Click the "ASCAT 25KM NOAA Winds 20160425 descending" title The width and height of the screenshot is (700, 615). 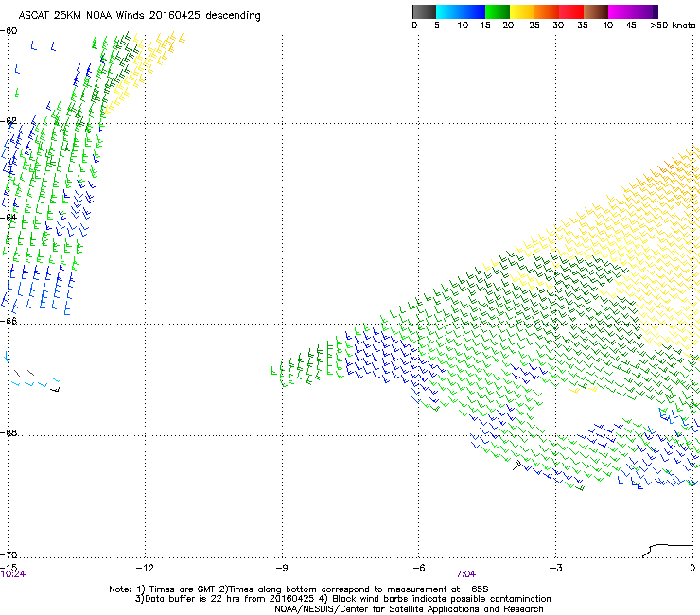pos(139,16)
